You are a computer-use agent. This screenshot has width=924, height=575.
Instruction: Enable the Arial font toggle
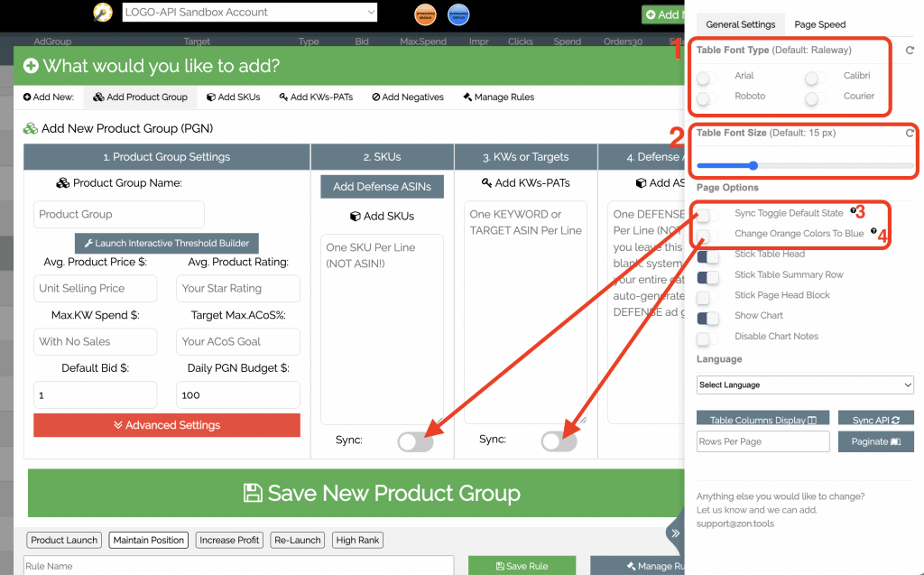click(x=707, y=77)
